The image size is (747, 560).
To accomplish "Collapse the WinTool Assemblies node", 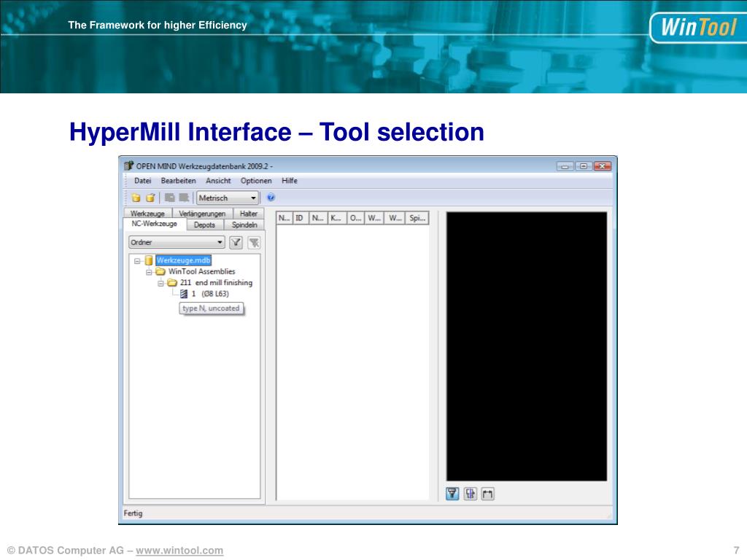I will coord(149,272).
